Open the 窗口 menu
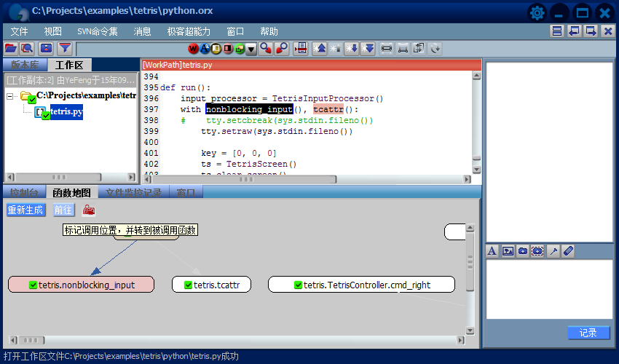 coord(235,31)
